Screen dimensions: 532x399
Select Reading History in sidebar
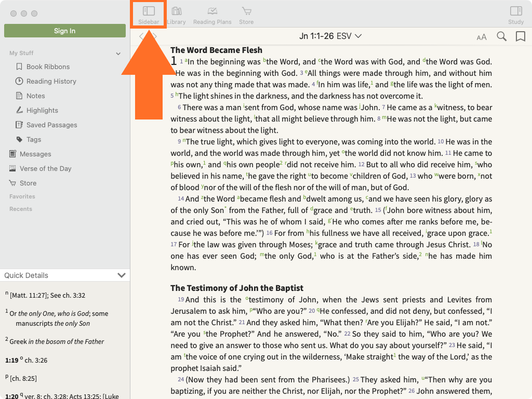[51, 81]
